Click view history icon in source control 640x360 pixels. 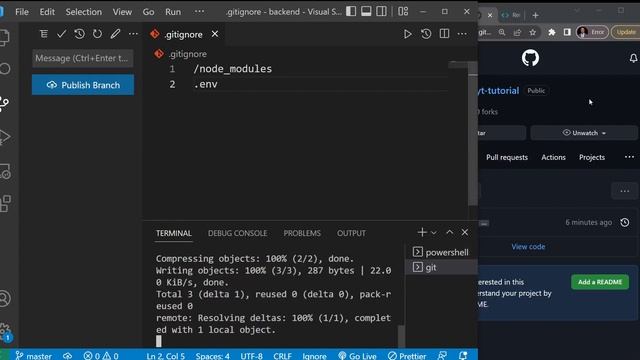80,34
